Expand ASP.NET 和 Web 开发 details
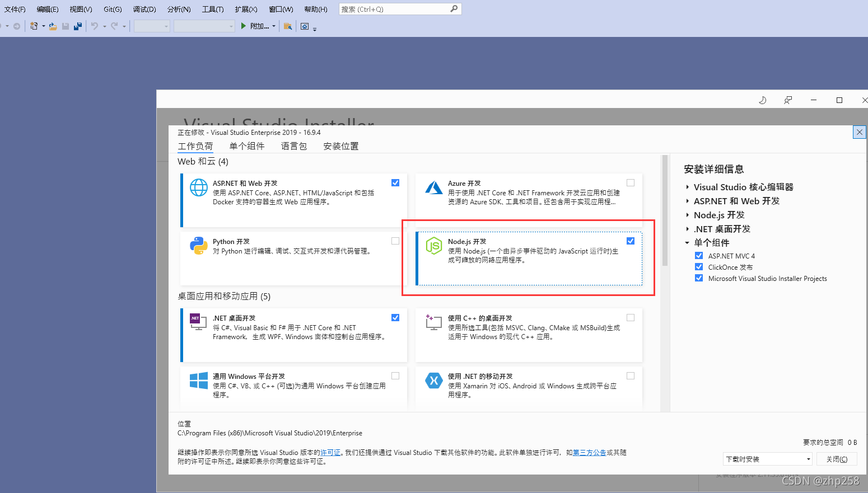This screenshot has height=493, width=868. [687, 201]
